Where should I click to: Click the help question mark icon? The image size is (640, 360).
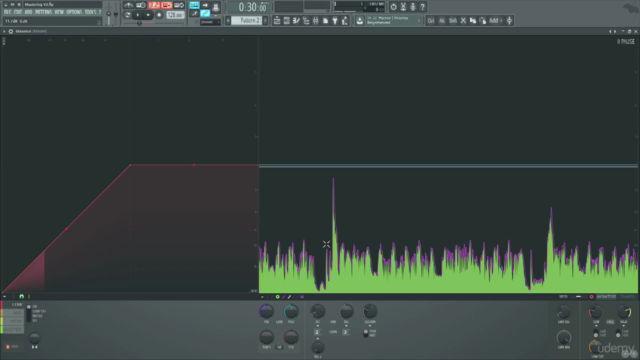[423, 7]
